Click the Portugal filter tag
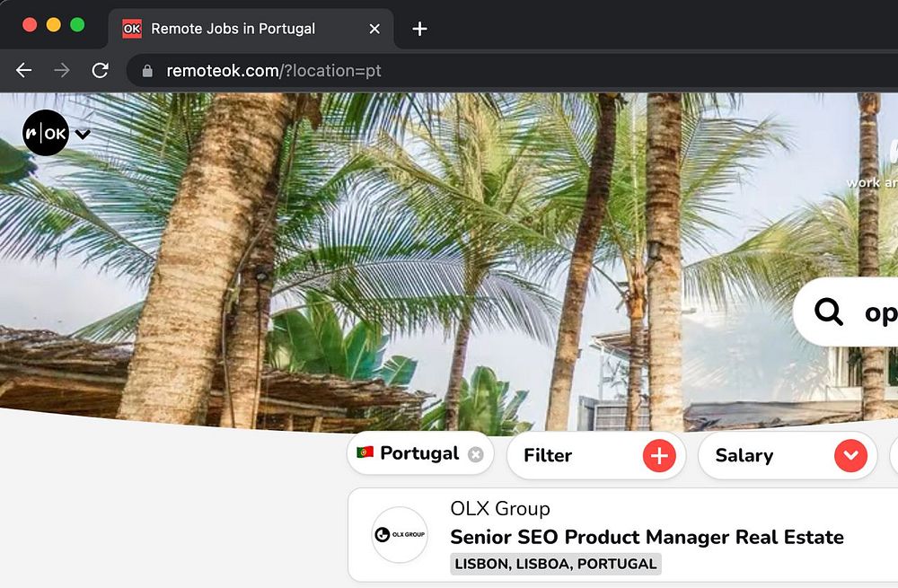The image size is (898, 588). point(420,453)
